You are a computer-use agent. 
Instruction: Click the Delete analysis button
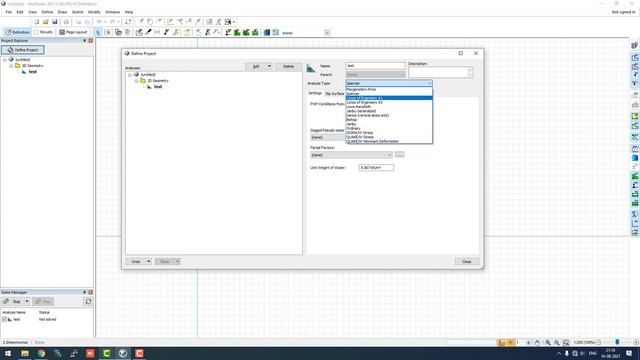point(288,66)
